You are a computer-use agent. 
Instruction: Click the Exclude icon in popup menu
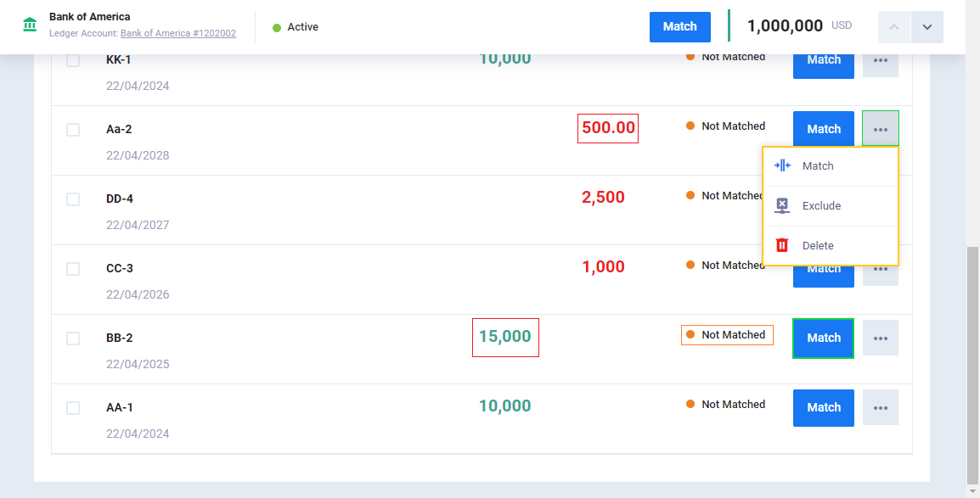(782, 205)
